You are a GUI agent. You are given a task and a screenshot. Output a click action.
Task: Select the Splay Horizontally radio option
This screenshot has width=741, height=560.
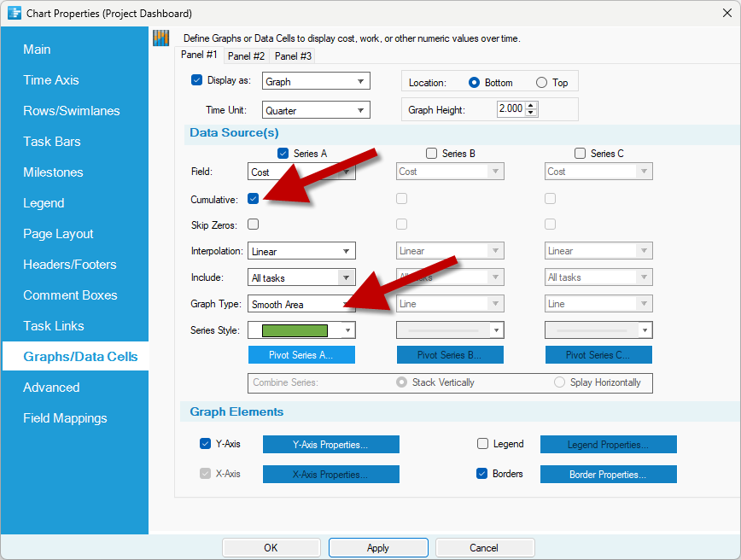pos(559,382)
